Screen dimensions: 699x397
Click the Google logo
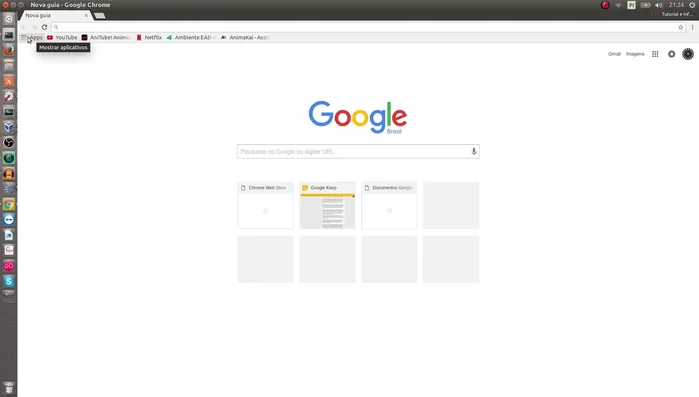(358, 117)
